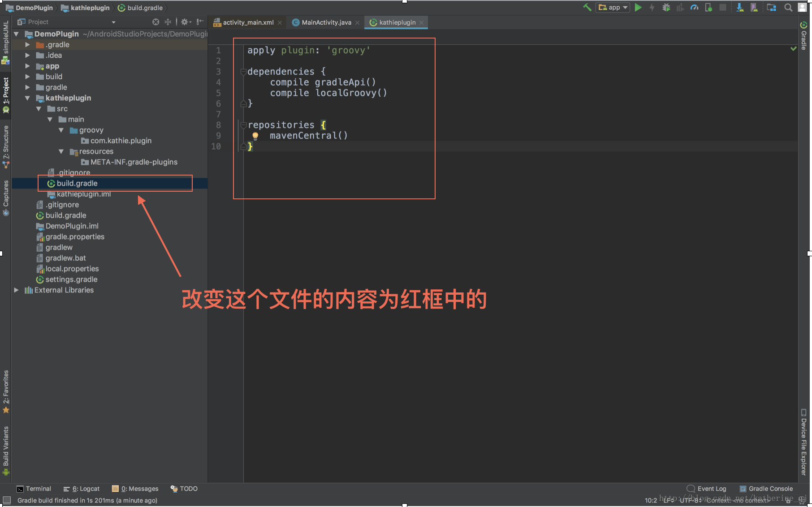This screenshot has width=812, height=507.
Task: Click the Apply Changes lightning icon
Action: tap(652, 7)
